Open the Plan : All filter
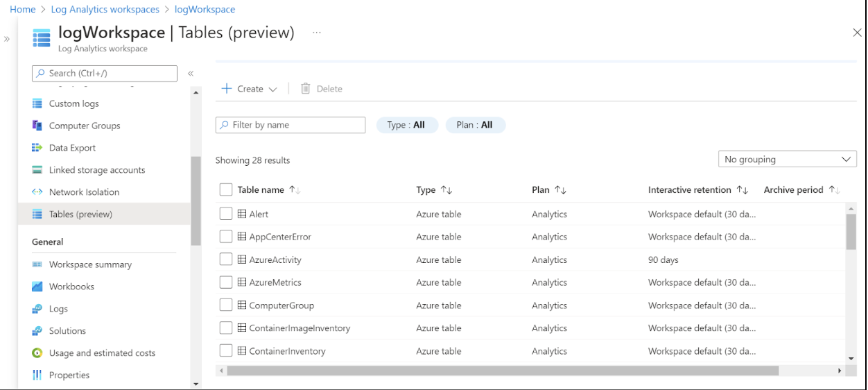This screenshot has height=390, width=868. tap(475, 125)
